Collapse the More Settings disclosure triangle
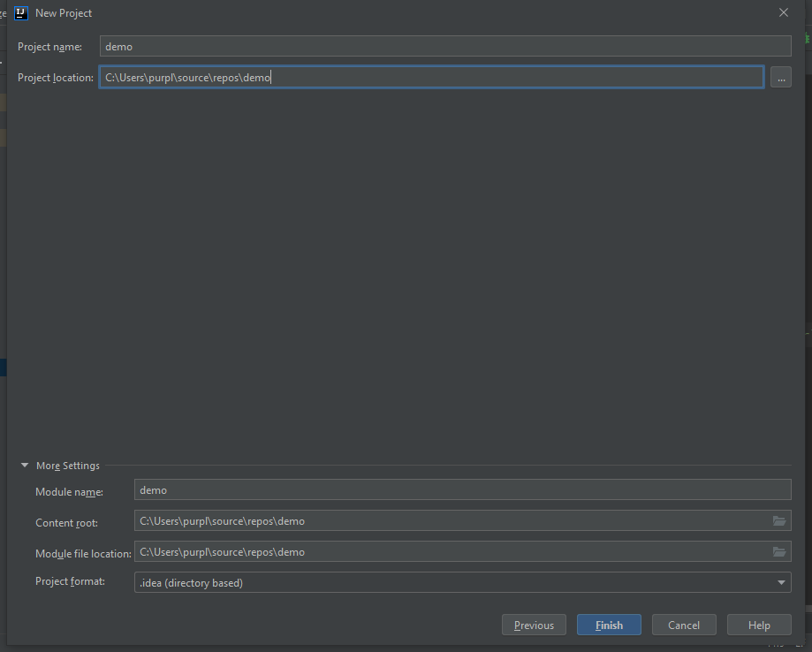Viewport: 812px width, 652px height. pyautogui.click(x=24, y=466)
